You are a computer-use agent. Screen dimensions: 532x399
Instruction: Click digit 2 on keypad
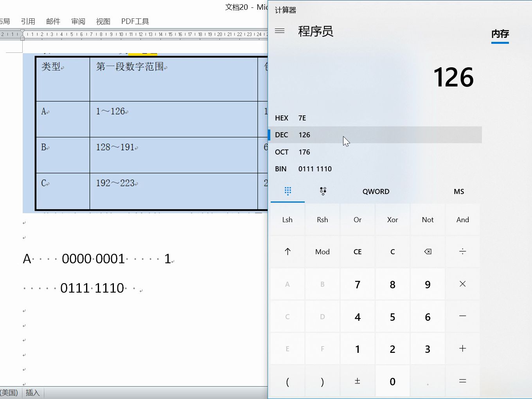click(392, 349)
